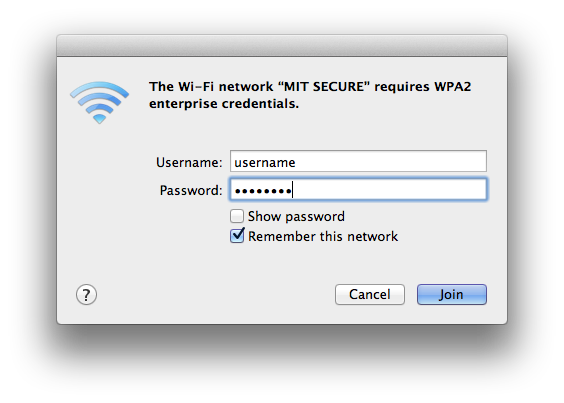564x403 pixels.
Task: Click the "Show password" label text
Action: coord(296,217)
